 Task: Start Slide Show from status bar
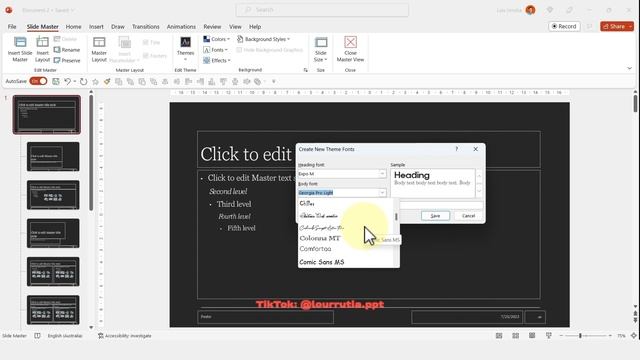click(x=549, y=336)
